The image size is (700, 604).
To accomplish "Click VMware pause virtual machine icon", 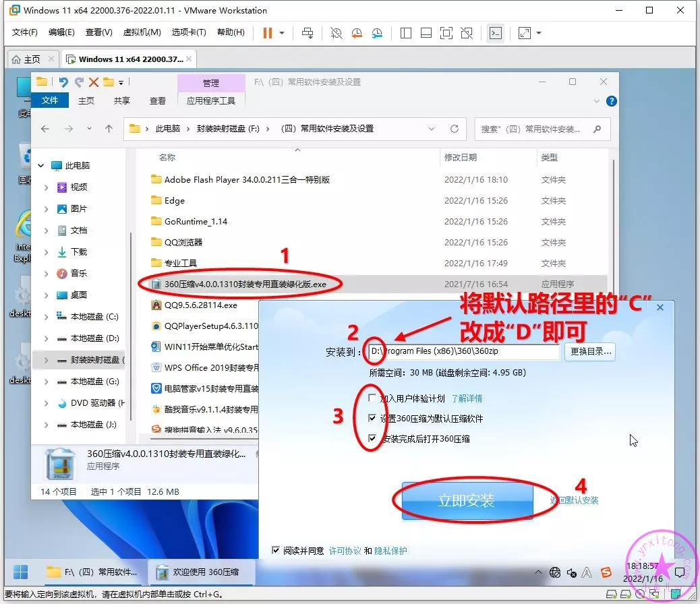I will click(268, 33).
